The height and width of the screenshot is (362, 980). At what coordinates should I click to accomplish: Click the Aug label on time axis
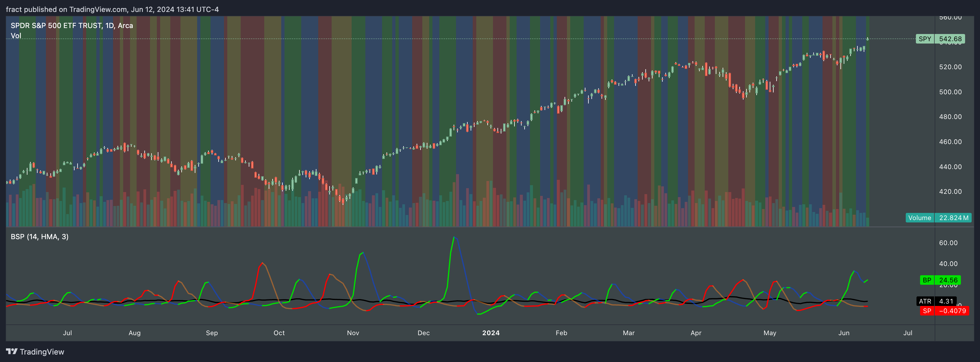135,333
